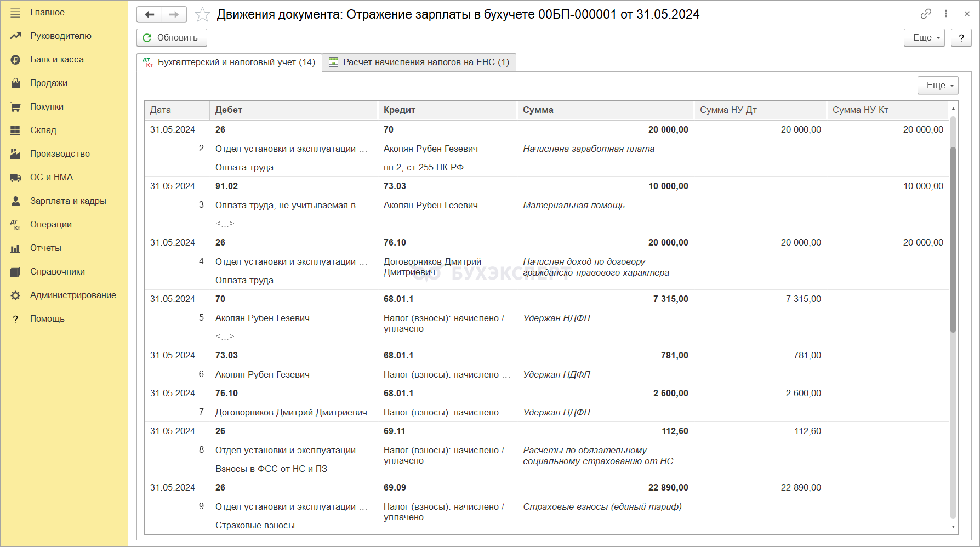
Task: Select credit account 73.03 in row 3
Action: pos(395,186)
